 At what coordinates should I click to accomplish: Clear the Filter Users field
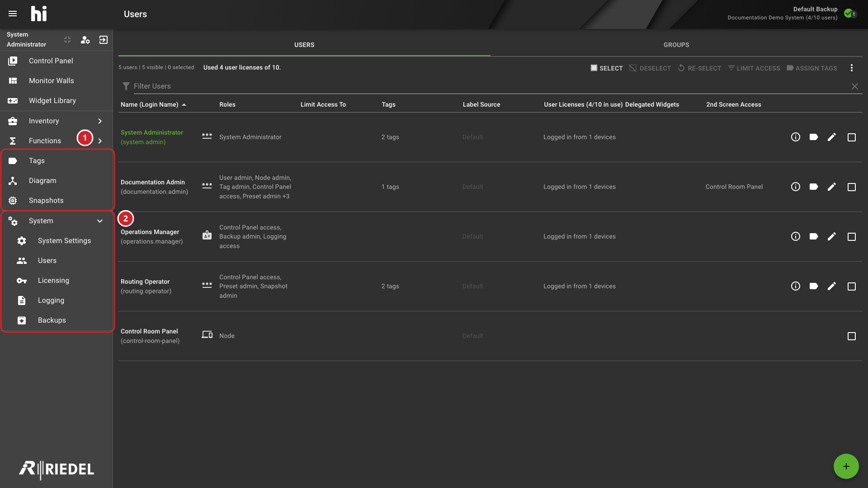(855, 86)
